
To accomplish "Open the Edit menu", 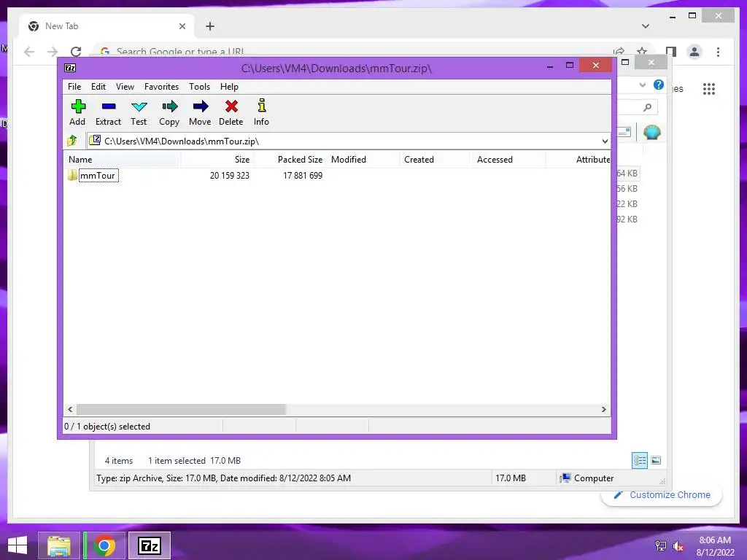I will point(98,87).
